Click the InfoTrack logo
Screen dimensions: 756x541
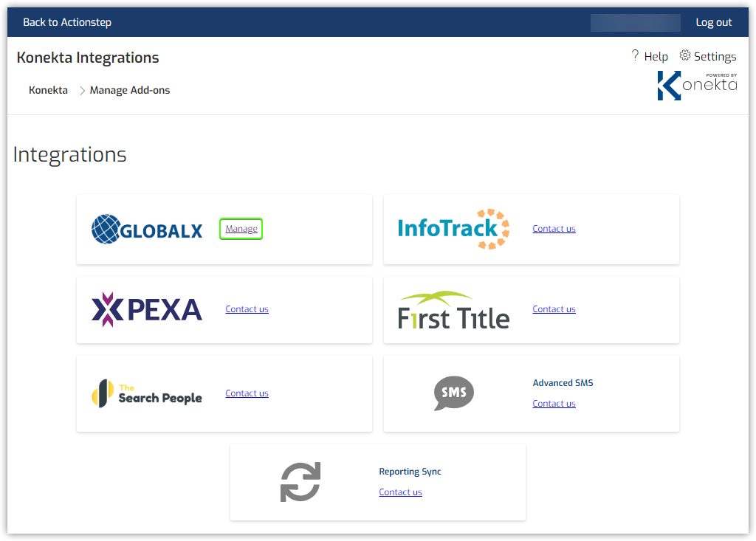click(454, 229)
